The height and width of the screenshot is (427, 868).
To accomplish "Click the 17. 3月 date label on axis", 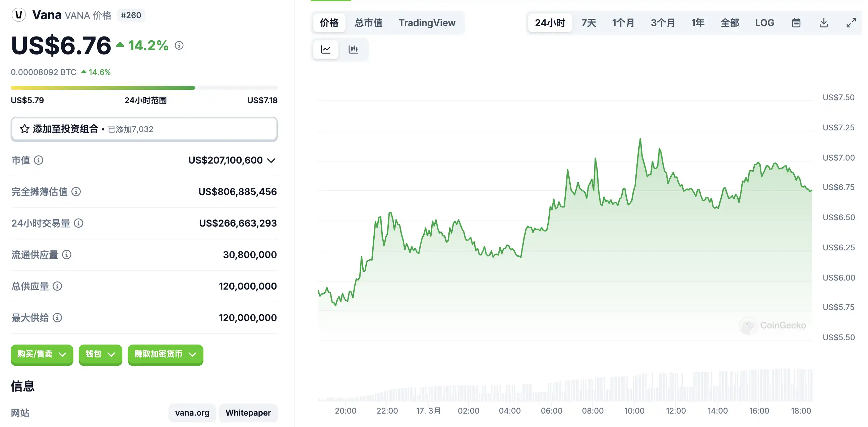I will [x=428, y=411].
